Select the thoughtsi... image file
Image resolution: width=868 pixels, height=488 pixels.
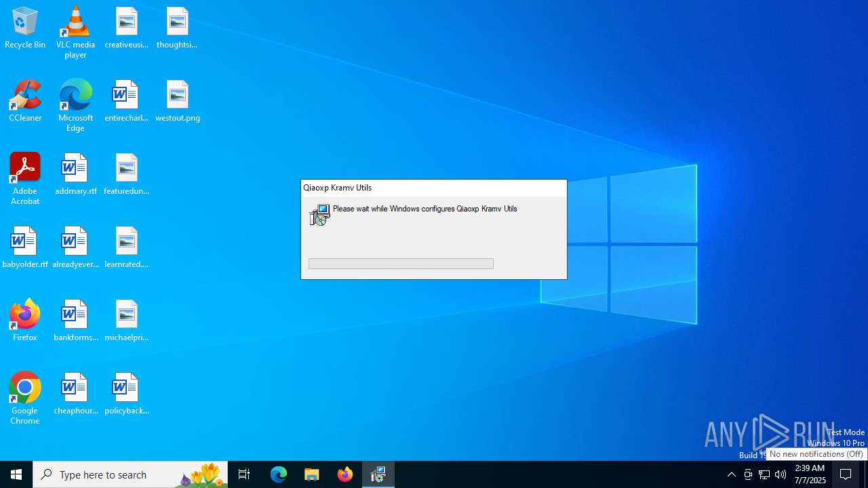[177, 28]
